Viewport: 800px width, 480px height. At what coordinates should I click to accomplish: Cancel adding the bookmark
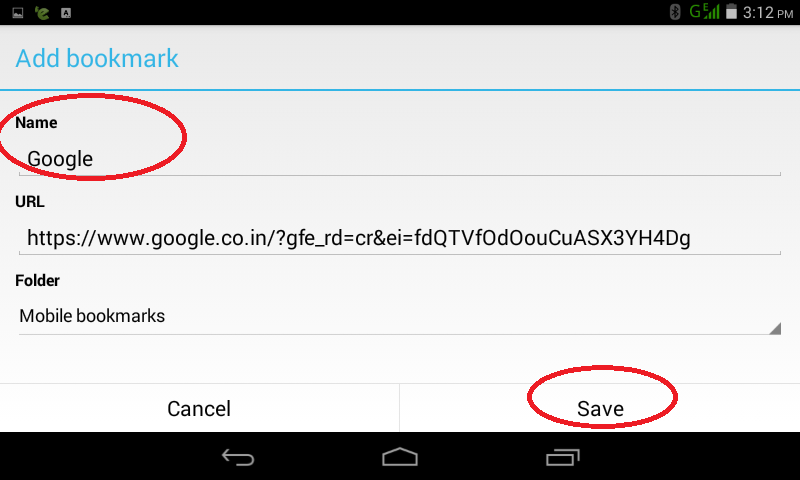click(199, 408)
